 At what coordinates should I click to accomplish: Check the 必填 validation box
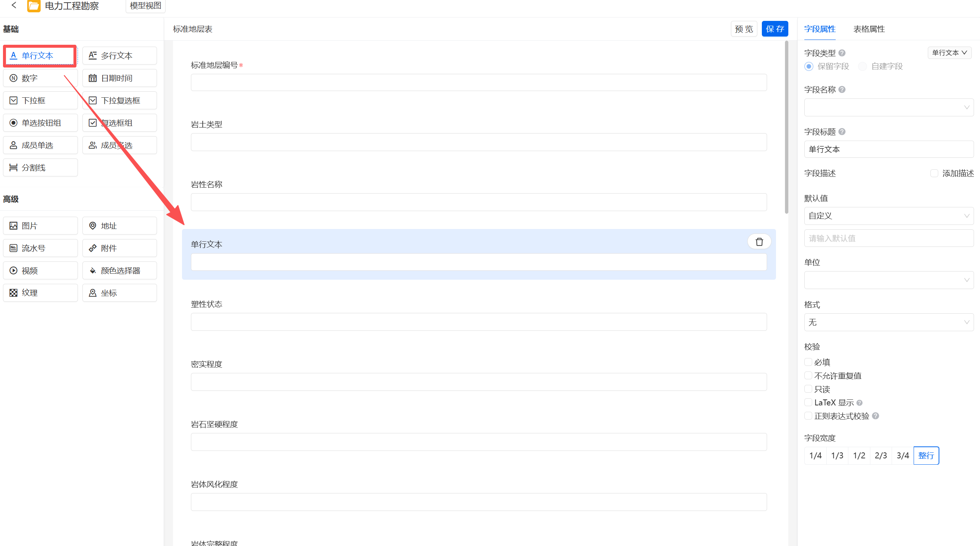click(x=808, y=362)
